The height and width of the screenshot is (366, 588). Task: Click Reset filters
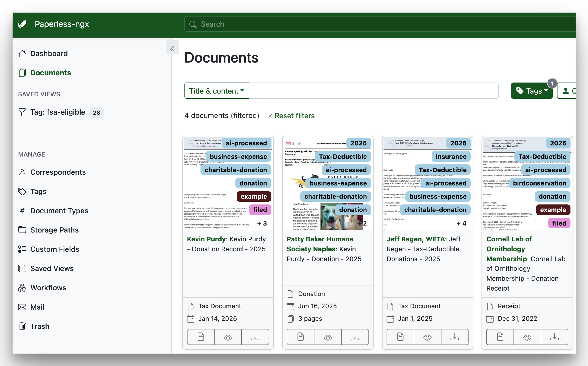point(291,116)
